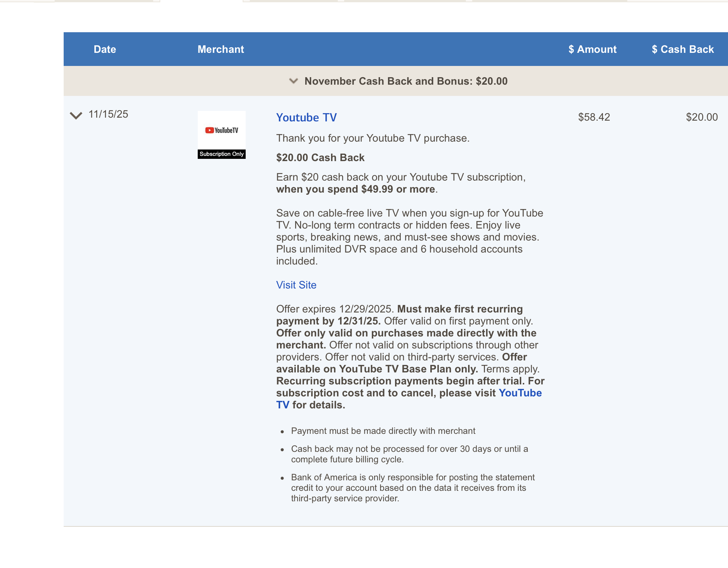Click the $ Amount column header
The image size is (728, 568).
pyautogui.click(x=592, y=49)
